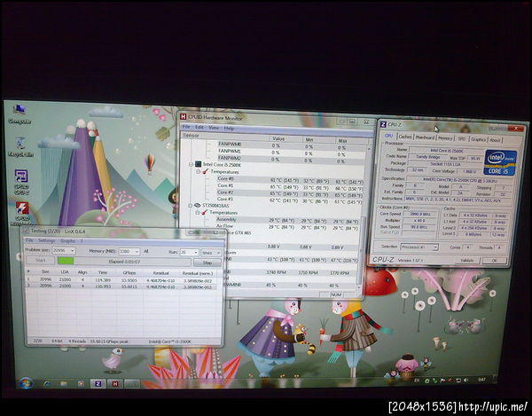Switch to the Mainboard tab in CPU-Z

click(425, 137)
